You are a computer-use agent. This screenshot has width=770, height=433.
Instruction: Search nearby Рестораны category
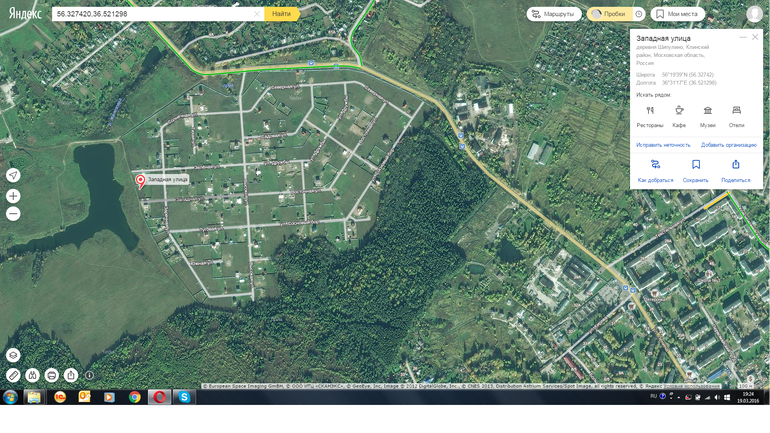pos(650,116)
